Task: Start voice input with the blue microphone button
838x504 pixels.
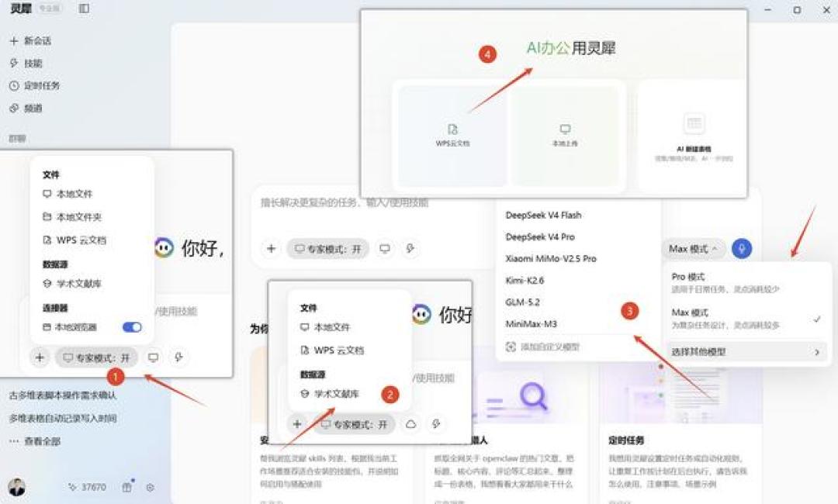Action: 741,248
